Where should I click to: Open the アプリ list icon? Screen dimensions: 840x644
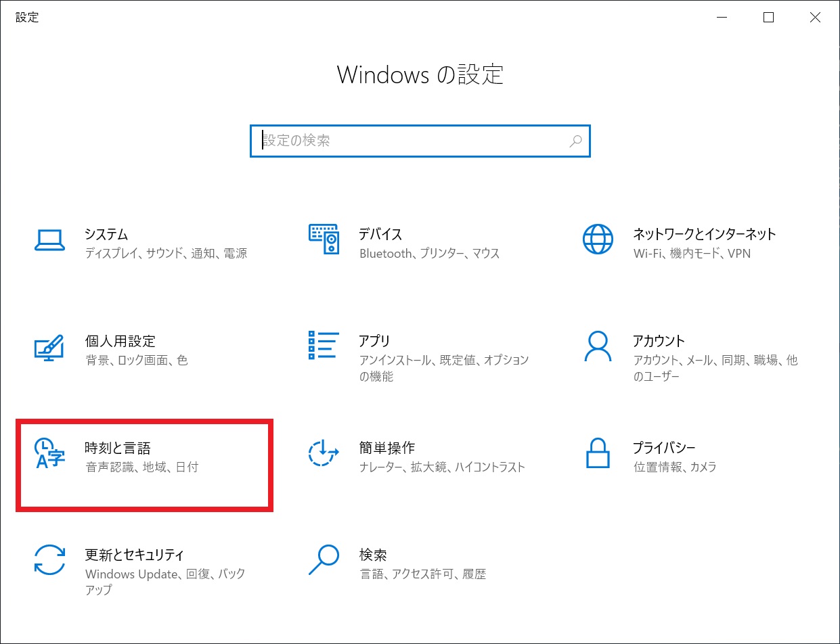(324, 346)
